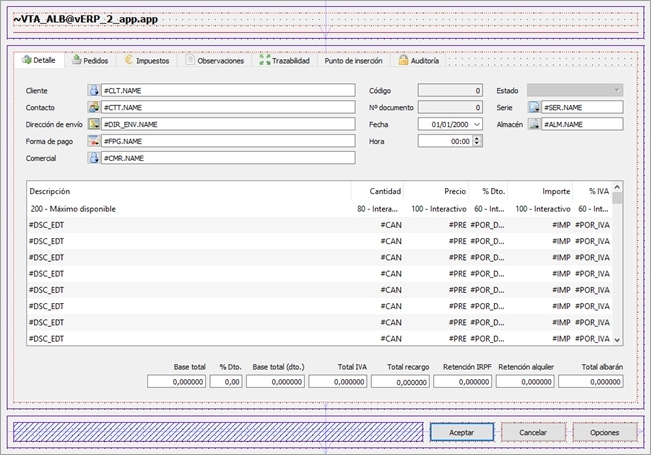Expand the Fecha date dropdown
This screenshot has height=455, width=651.
click(477, 124)
